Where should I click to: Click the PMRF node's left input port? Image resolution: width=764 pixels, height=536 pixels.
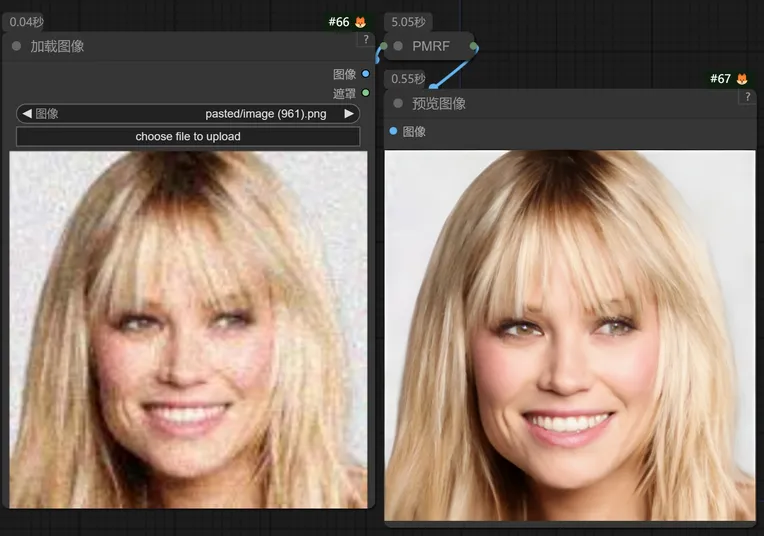[384, 46]
